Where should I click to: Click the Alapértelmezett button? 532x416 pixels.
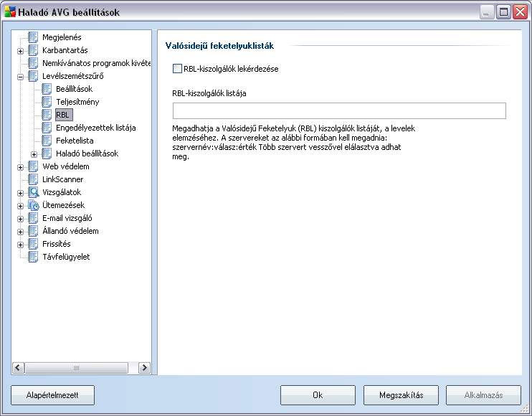point(52,395)
